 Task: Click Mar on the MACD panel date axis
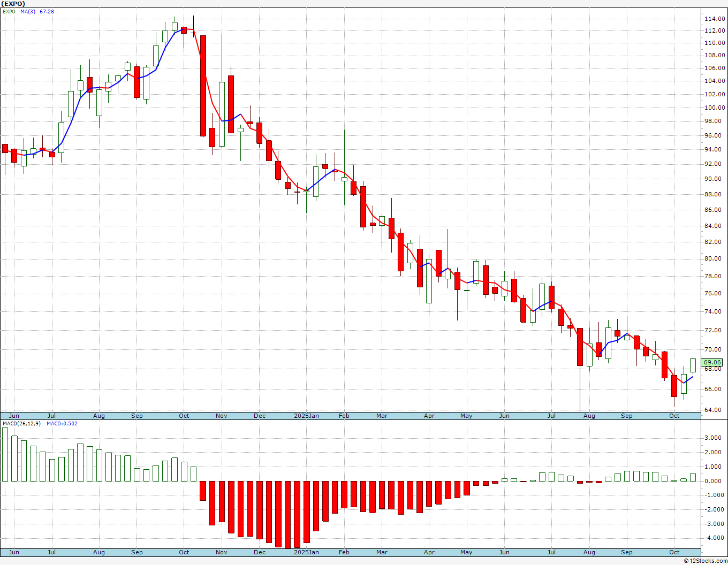382,552
